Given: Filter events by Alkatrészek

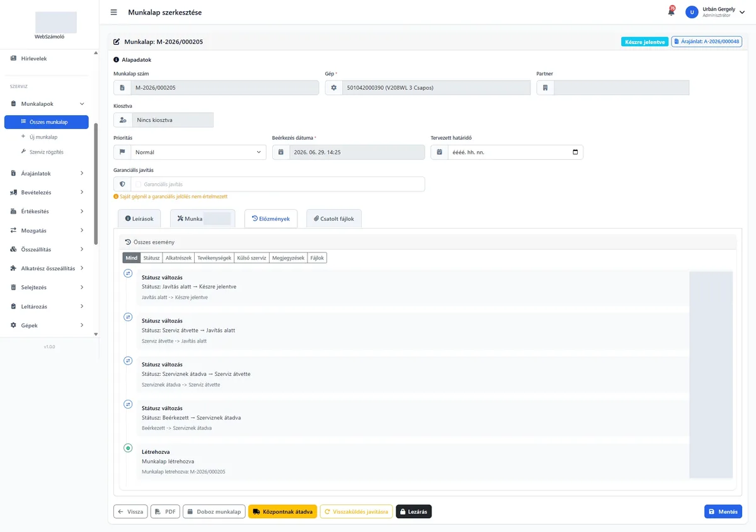Looking at the screenshot, I should [178, 258].
